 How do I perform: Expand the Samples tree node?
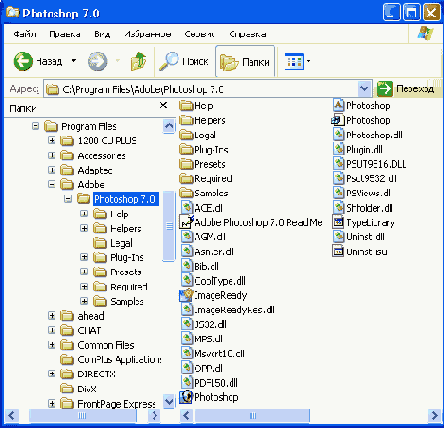[x=84, y=301]
